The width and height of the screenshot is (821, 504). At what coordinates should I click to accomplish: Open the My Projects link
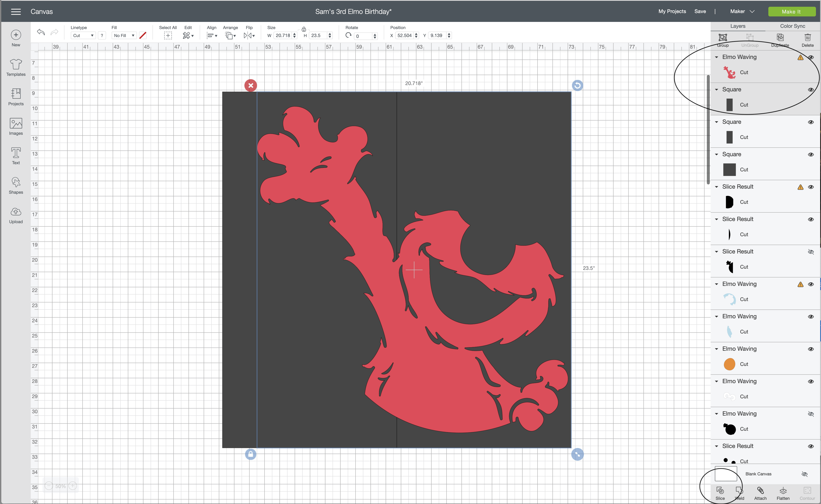pyautogui.click(x=672, y=11)
